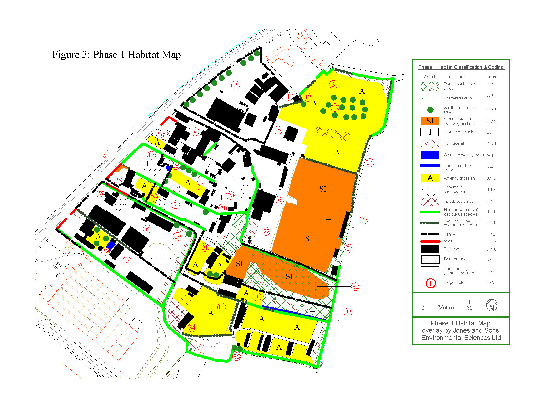Select the thin blue line legend symbol
The width and height of the screenshot is (558, 394).
coord(430,166)
